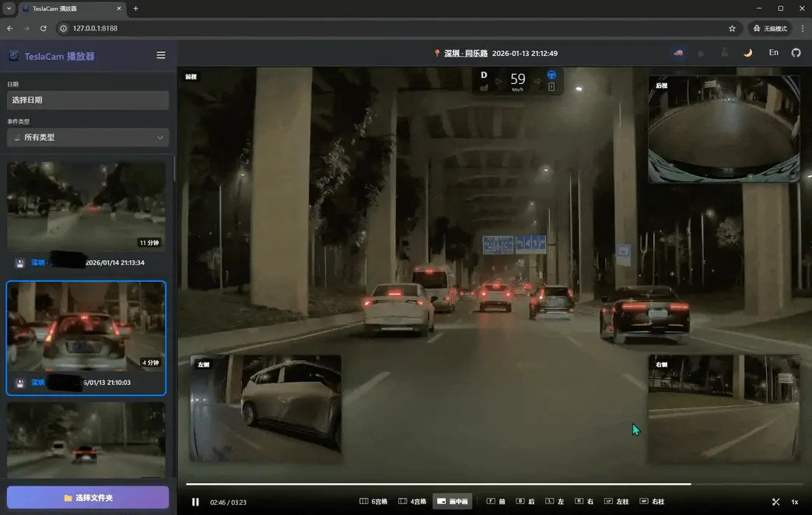Select the 2026/01/14 video thumbnail
The height and width of the screenshot is (515, 812).
[86, 205]
